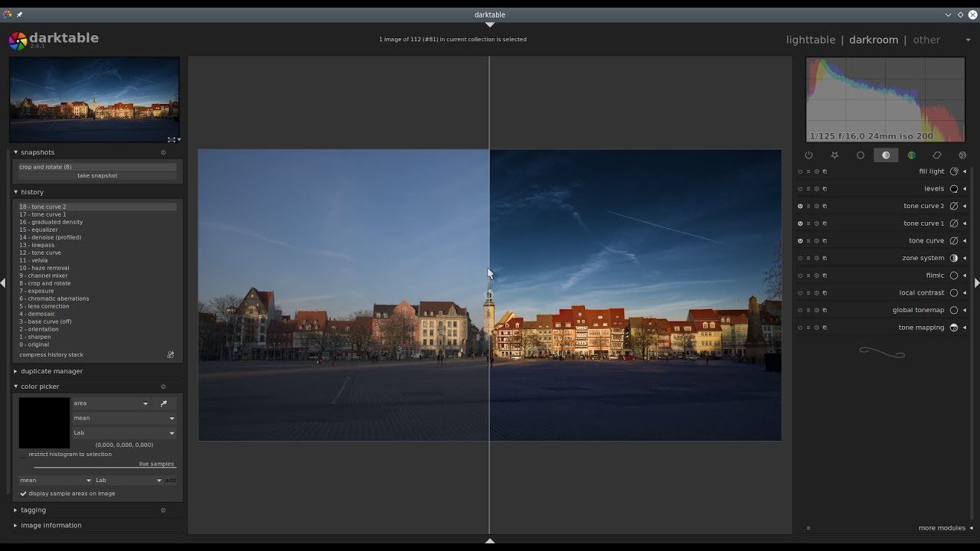Open presets menu for tone curve 2
980x551 pixels.
pyautogui.click(x=808, y=206)
